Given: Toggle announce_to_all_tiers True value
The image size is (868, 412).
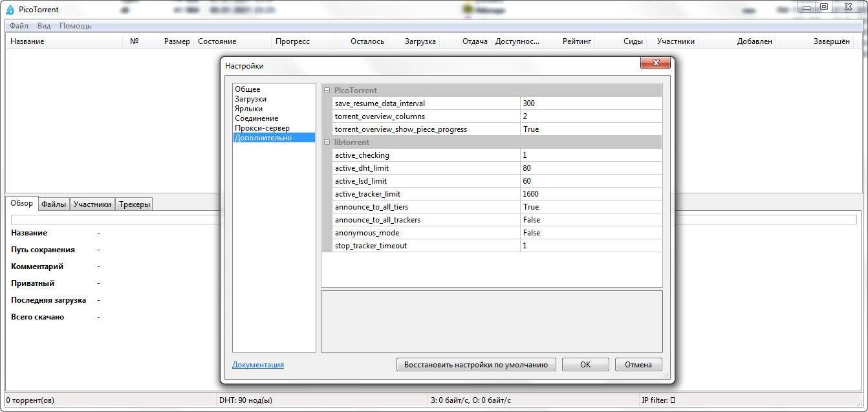Looking at the screenshot, I should coord(591,207).
